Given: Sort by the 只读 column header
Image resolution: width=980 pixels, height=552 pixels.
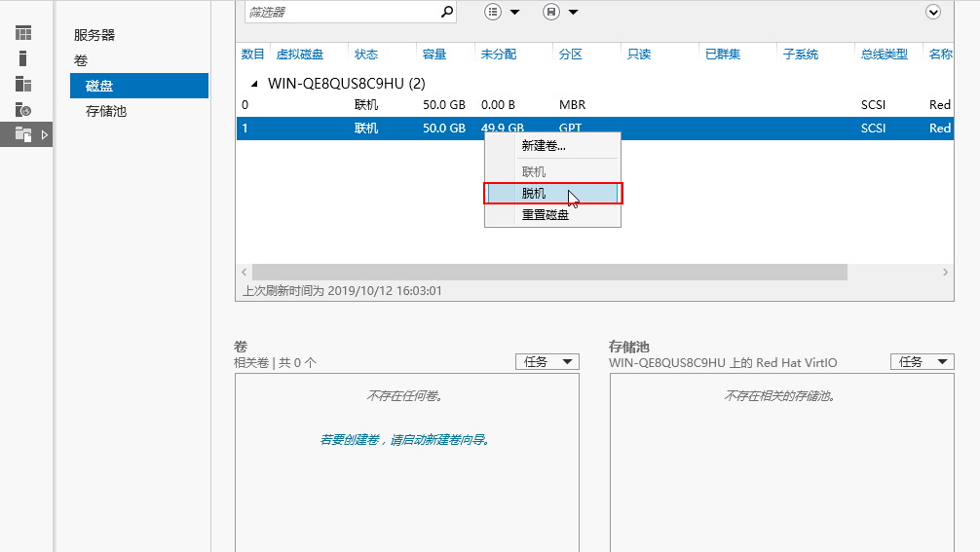Looking at the screenshot, I should tap(639, 55).
